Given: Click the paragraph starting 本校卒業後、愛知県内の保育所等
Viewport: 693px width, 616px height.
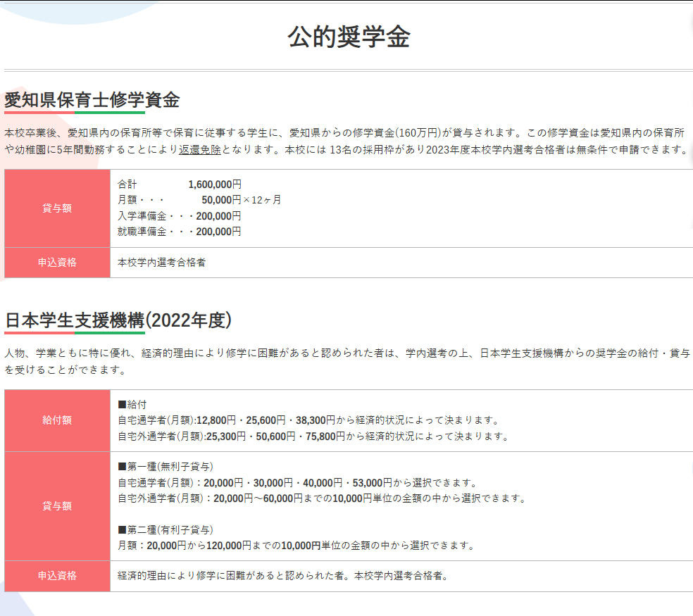Looking at the screenshot, I should [x=347, y=141].
